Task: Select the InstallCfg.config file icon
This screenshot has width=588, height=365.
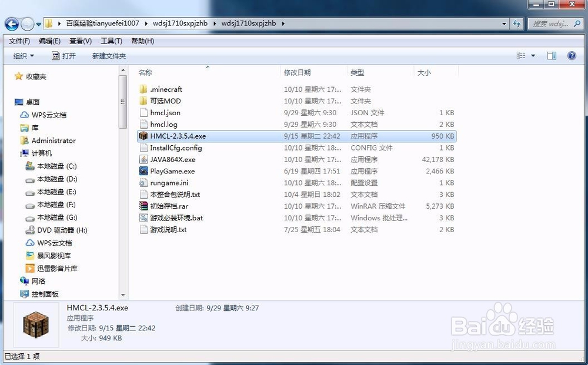Action: click(143, 148)
